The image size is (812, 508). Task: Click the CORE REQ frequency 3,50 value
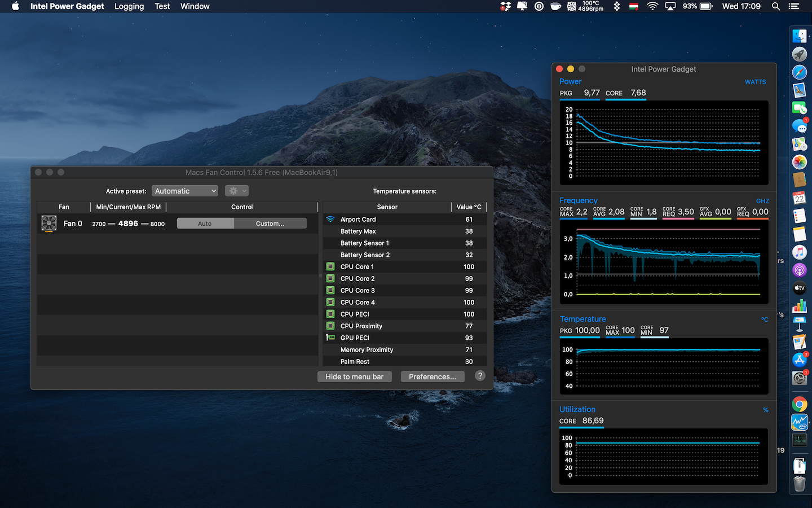(x=686, y=212)
